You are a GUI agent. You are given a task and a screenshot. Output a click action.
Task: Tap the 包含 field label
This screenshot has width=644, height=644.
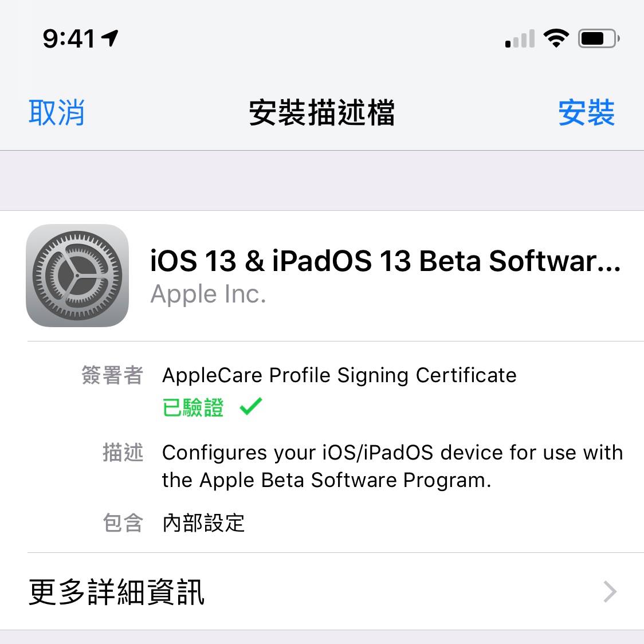pos(123,523)
